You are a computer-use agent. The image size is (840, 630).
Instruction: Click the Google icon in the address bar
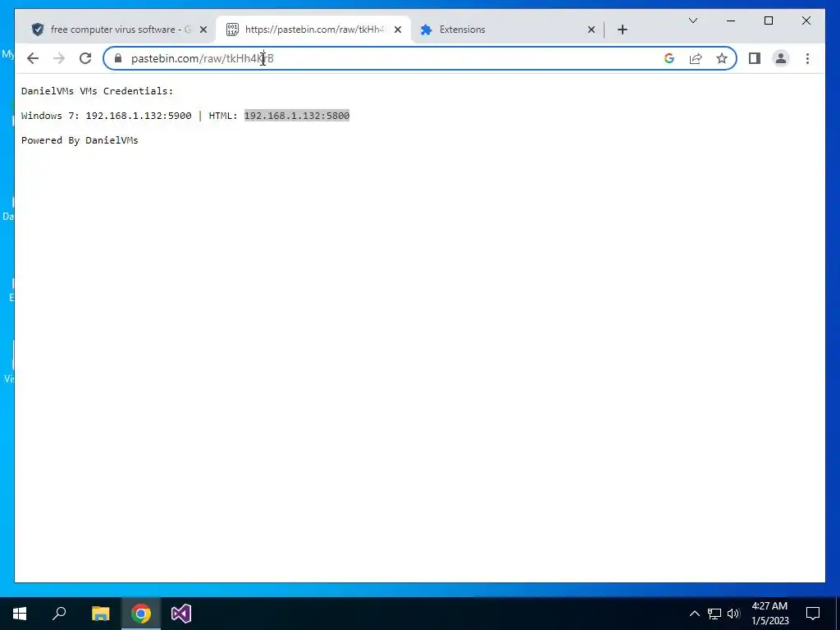[x=669, y=58]
